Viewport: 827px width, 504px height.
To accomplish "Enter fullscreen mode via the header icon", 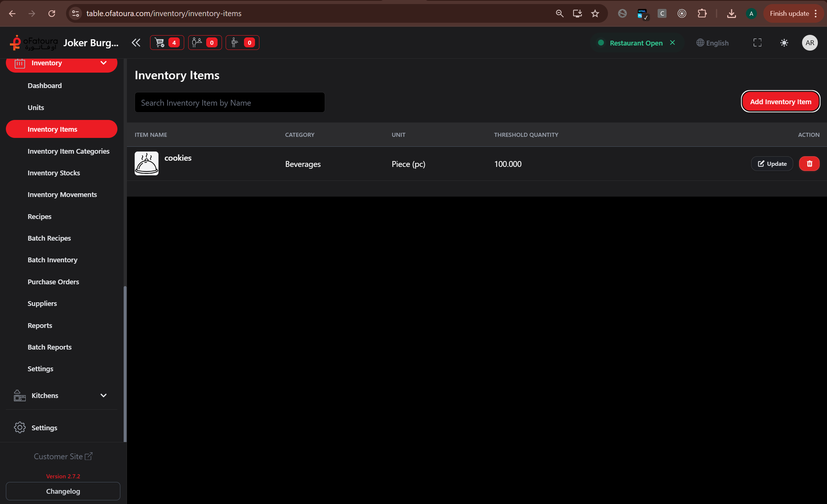I will [x=757, y=43].
